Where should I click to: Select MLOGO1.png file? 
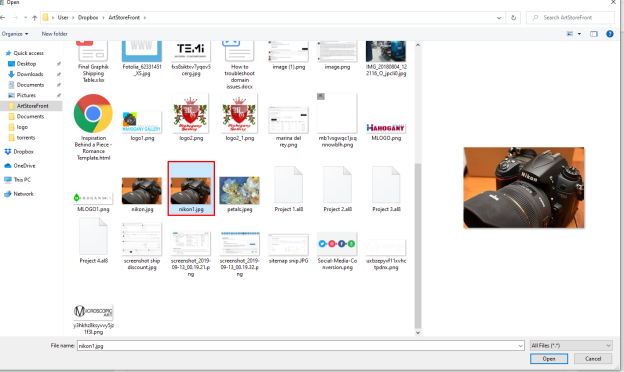coord(94,201)
